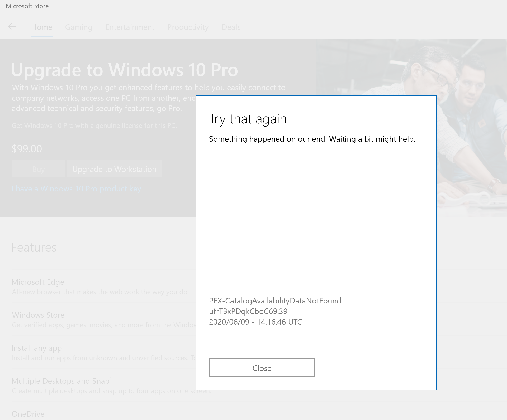Screen dimensions: 507x420
Task: Click the Install any app feature
Action: (37, 348)
